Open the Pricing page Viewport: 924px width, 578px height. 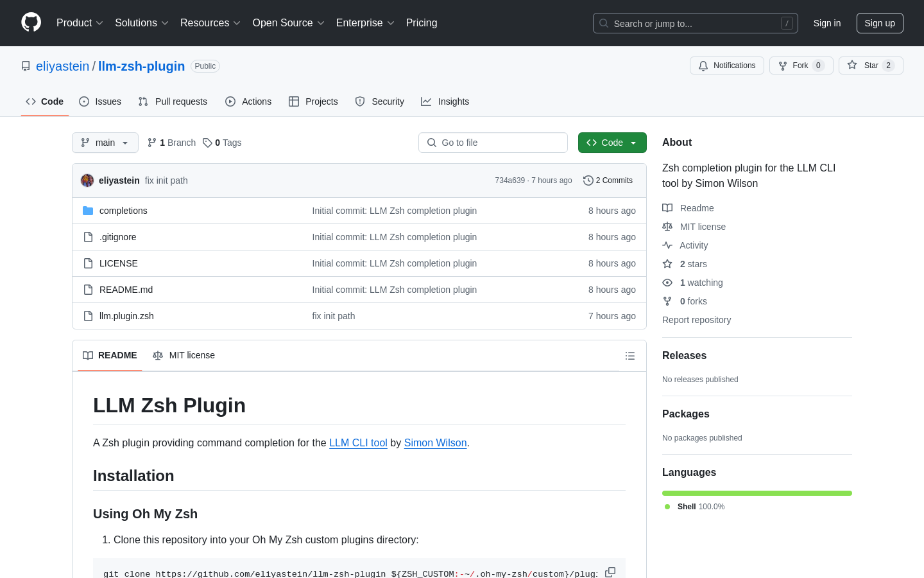tap(422, 23)
